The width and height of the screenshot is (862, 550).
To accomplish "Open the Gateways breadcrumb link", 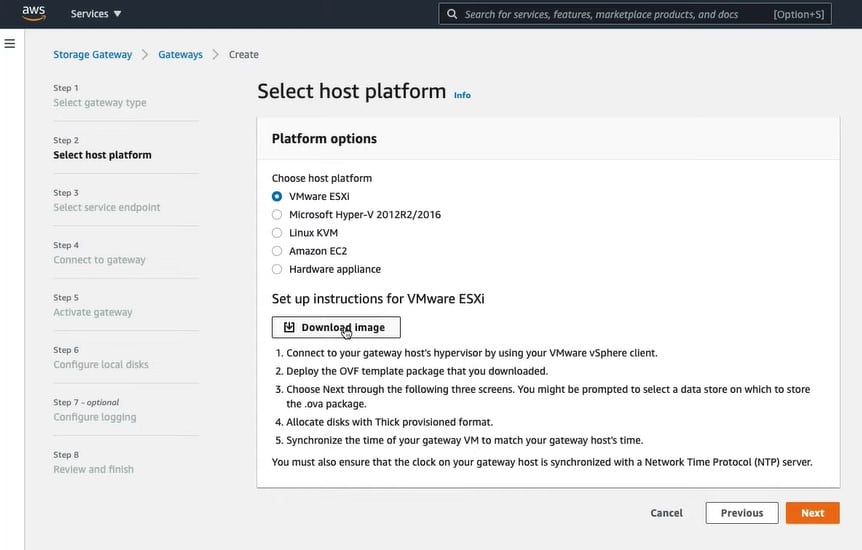I will pos(180,54).
